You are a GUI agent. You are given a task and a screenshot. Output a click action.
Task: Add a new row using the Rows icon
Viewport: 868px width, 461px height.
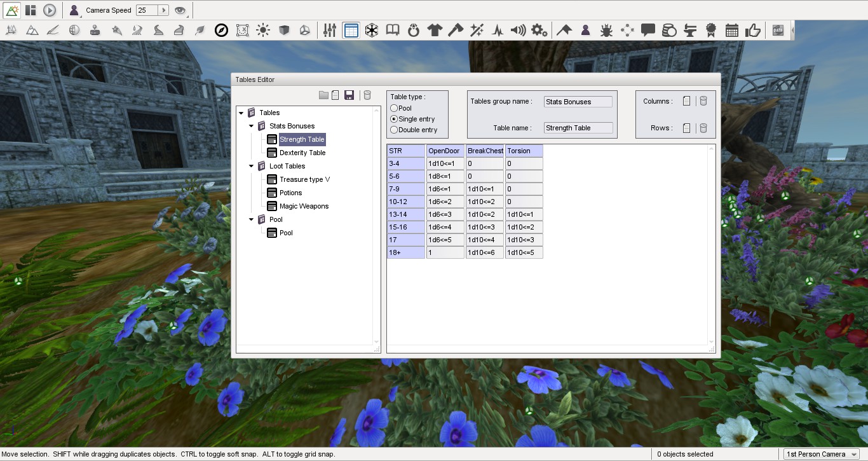687,127
